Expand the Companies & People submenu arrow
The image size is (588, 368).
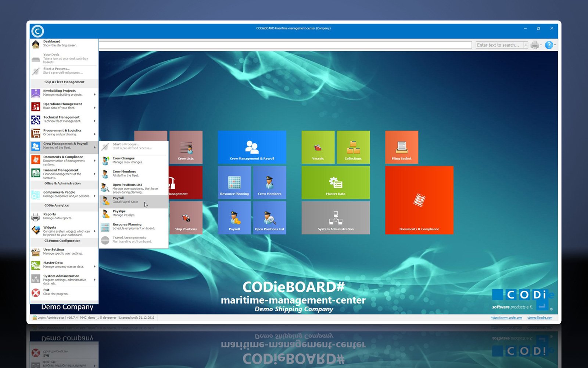point(95,196)
